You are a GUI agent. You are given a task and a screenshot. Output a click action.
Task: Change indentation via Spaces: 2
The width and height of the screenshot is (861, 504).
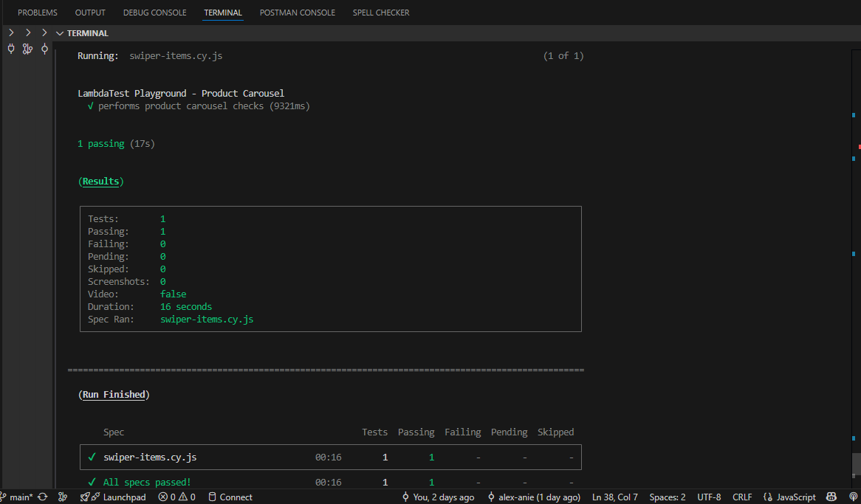[x=668, y=497]
